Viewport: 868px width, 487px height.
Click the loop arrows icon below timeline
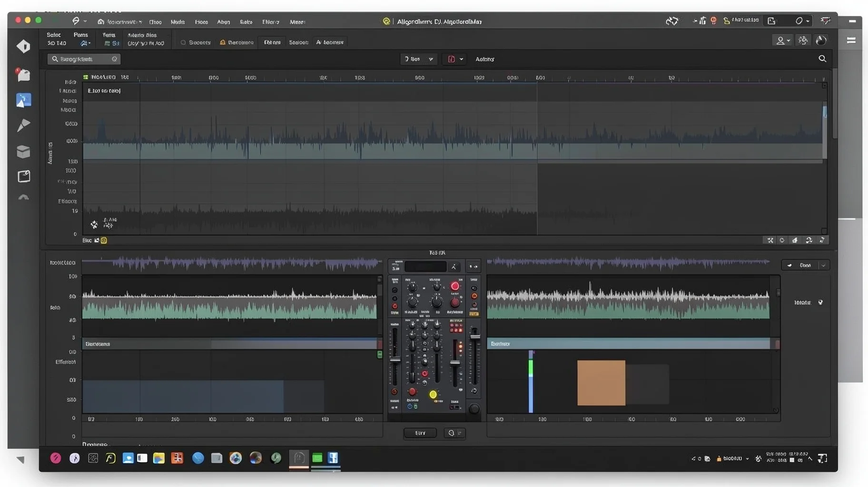[x=809, y=240]
